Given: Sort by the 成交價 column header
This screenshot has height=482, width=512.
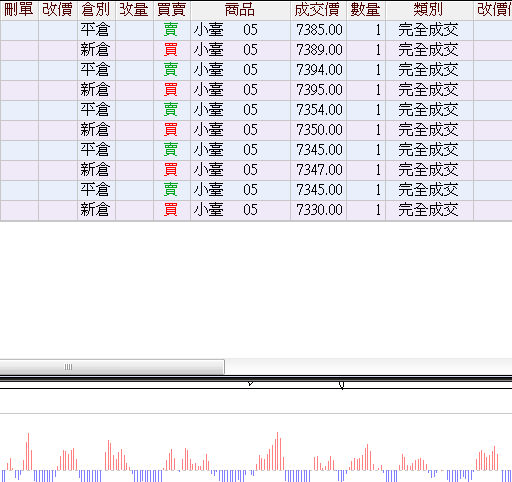Looking at the screenshot, I should (x=318, y=10).
